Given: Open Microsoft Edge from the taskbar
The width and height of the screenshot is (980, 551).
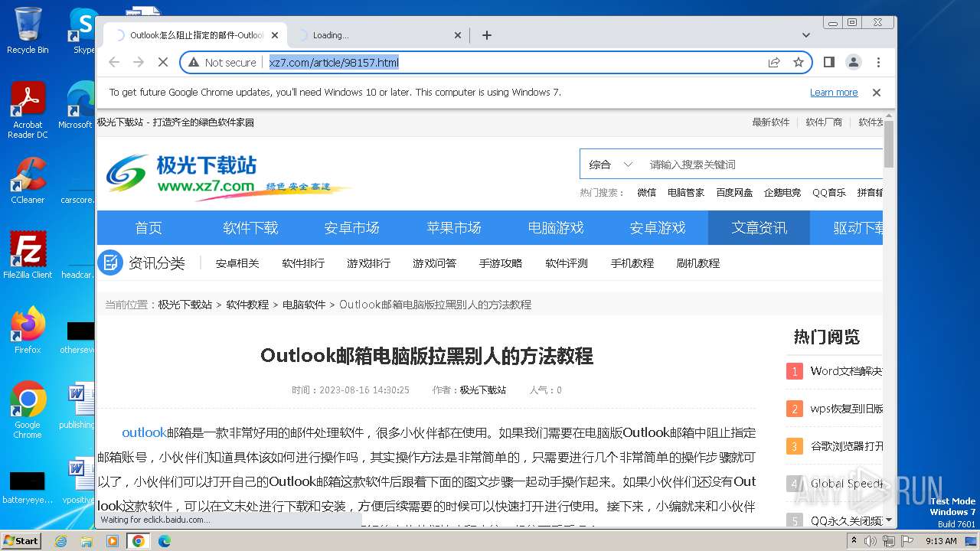Looking at the screenshot, I should point(165,541).
